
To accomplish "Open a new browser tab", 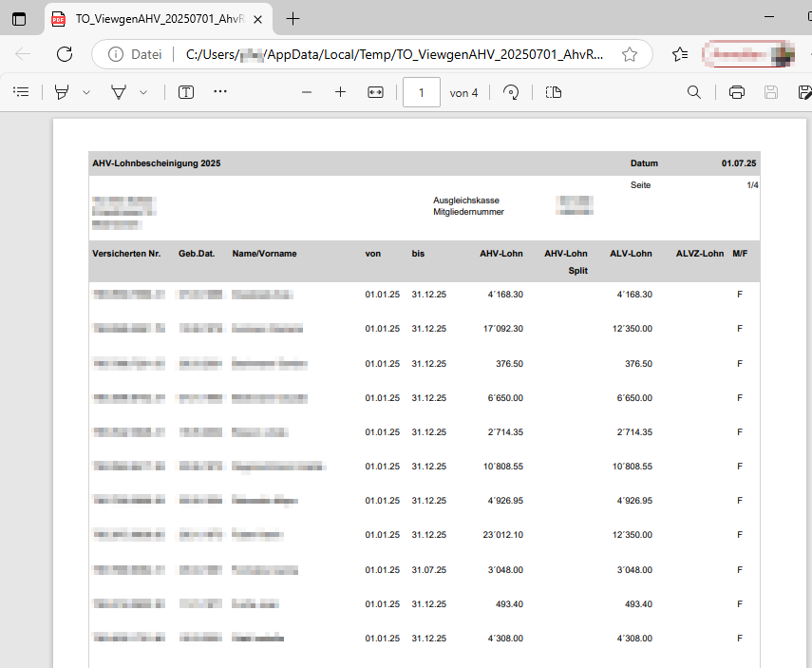I will click(293, 19).
